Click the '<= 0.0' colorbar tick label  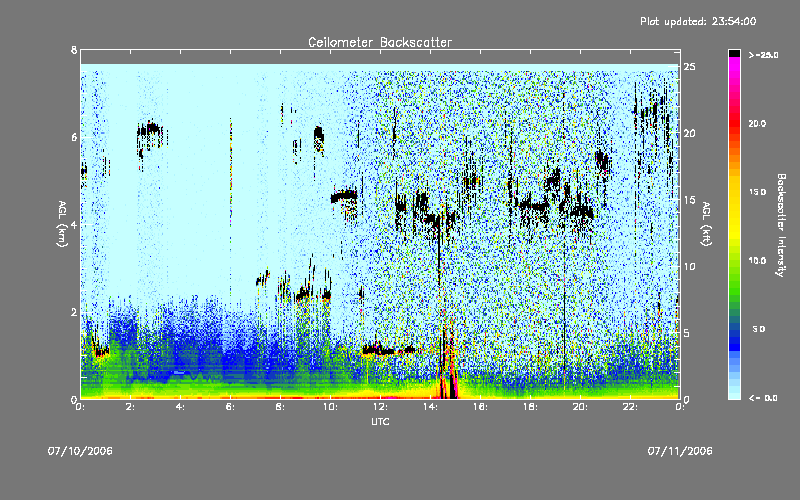(763, 398)
